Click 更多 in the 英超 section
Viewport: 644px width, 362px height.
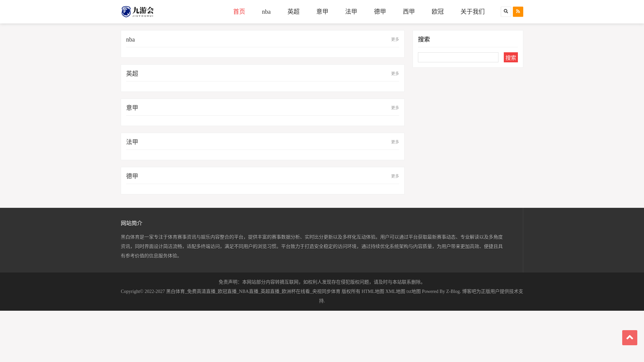pyautogui.click(x=395, y=74)
